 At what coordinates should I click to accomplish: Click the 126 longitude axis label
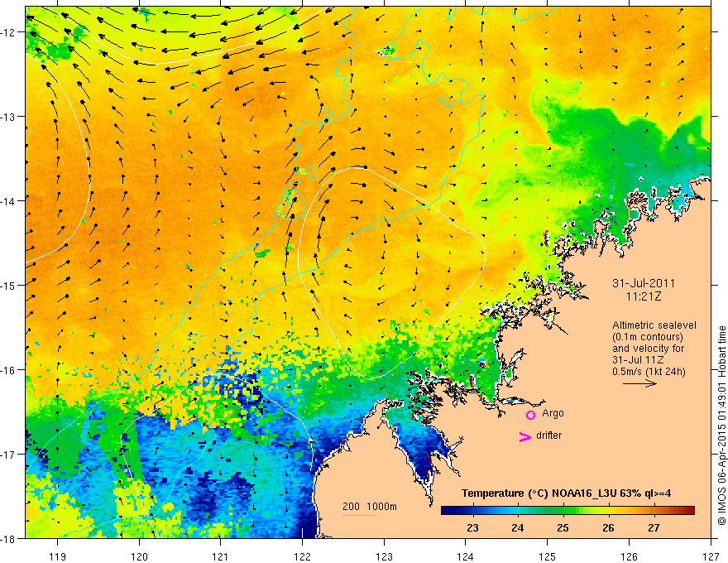[x=629, y=556]
